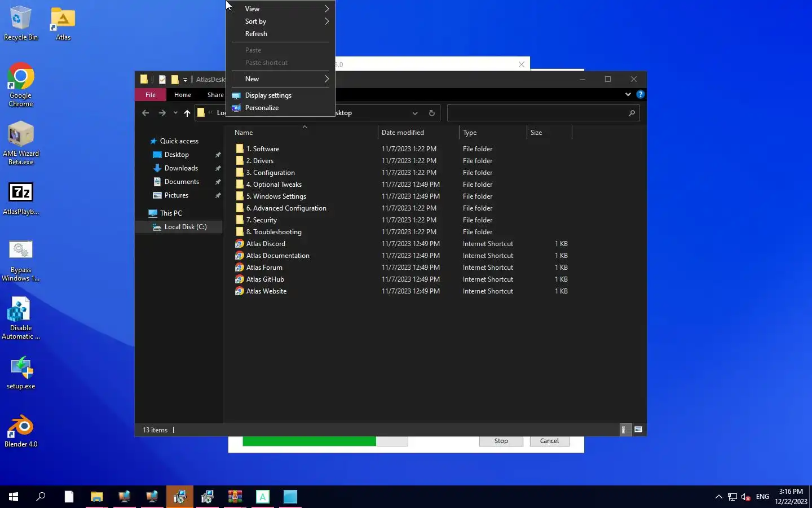
Task: Select Local Disk (C:) in navigation pane
Action: point(179,227)
